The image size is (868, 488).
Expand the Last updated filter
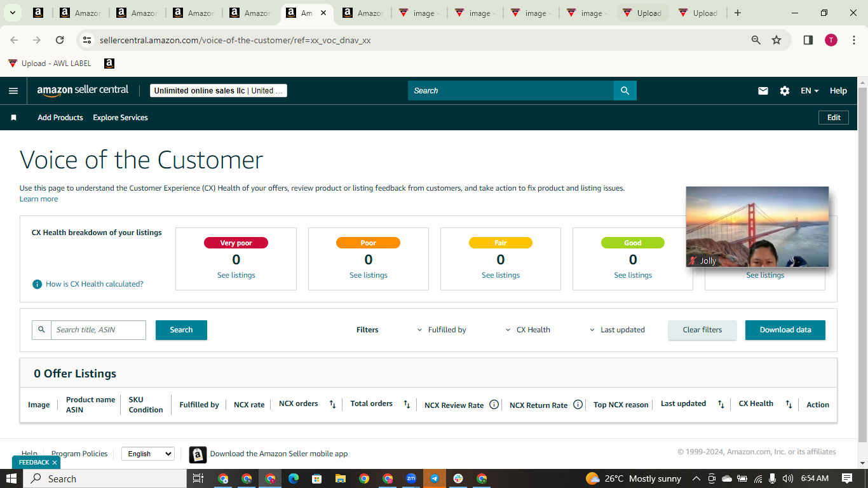click(617, 330)
